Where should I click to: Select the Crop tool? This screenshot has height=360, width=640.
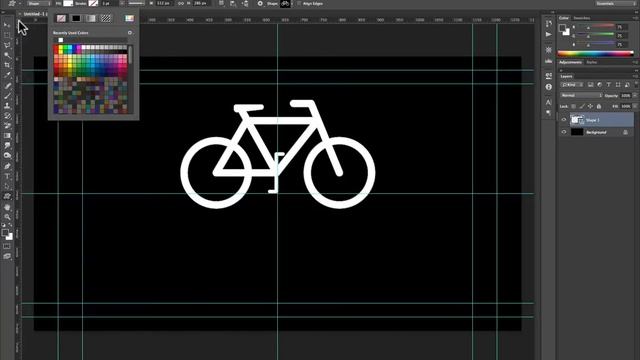7,65
